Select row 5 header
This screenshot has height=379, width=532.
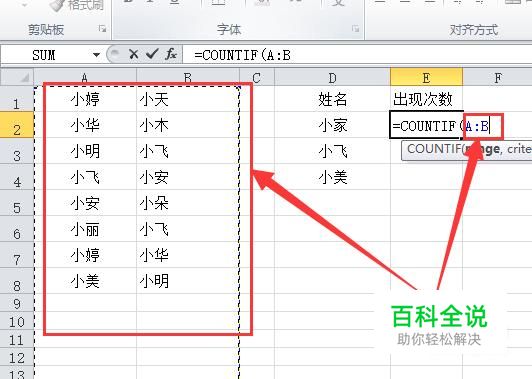17,203
